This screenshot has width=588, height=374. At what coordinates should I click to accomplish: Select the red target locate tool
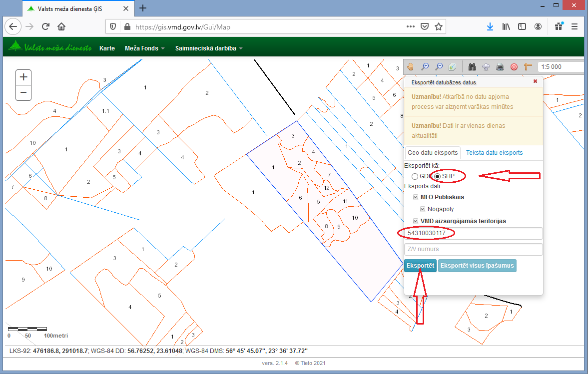pyautogui.click(x=514, y=66)
